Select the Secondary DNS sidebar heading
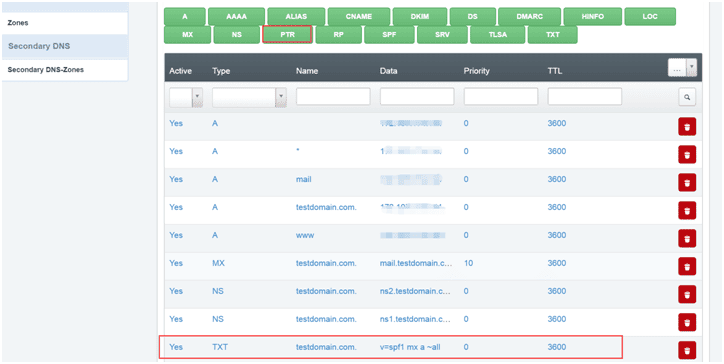Viewport: 724px width, 364px height. (65, 46)
